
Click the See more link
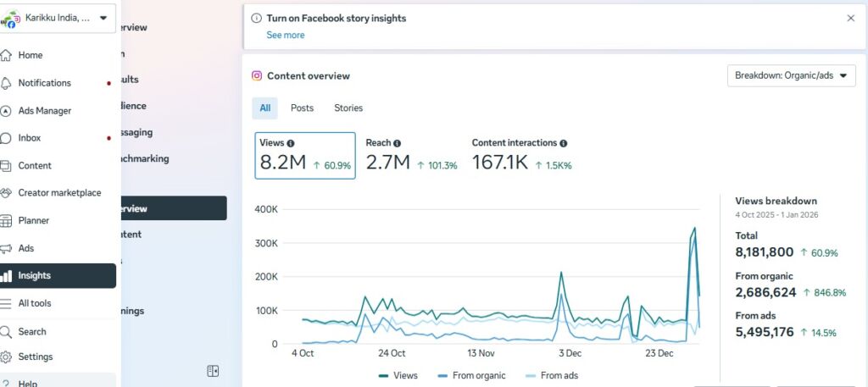[x=285, y=36]
